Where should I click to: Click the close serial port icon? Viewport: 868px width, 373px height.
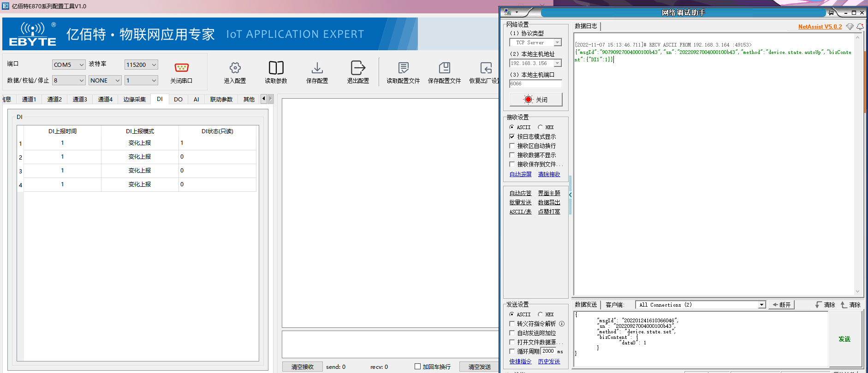point(181,68)
